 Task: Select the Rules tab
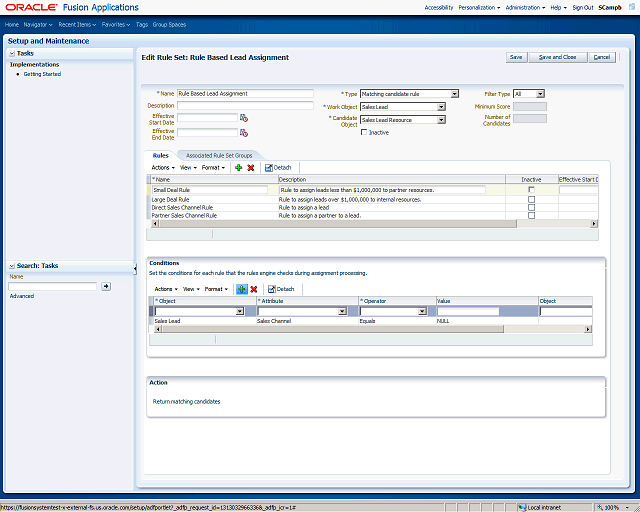160,156
